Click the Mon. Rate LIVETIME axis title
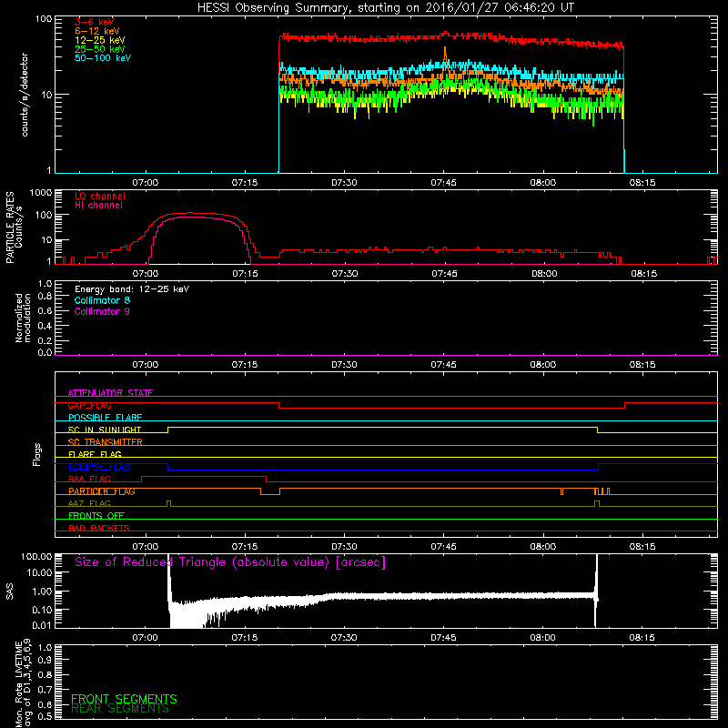This screenshot has width=728, height=728. [23, 683]
